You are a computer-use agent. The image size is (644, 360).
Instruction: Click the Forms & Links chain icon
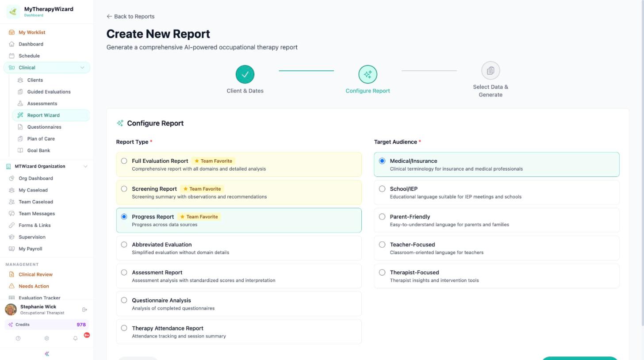click(12, 225)
